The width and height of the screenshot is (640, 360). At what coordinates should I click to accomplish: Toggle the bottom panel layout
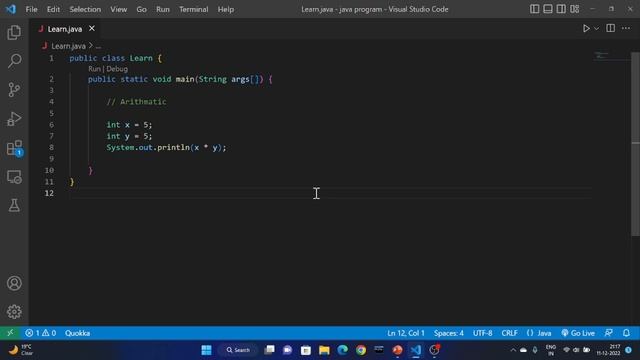click(548, 9)
